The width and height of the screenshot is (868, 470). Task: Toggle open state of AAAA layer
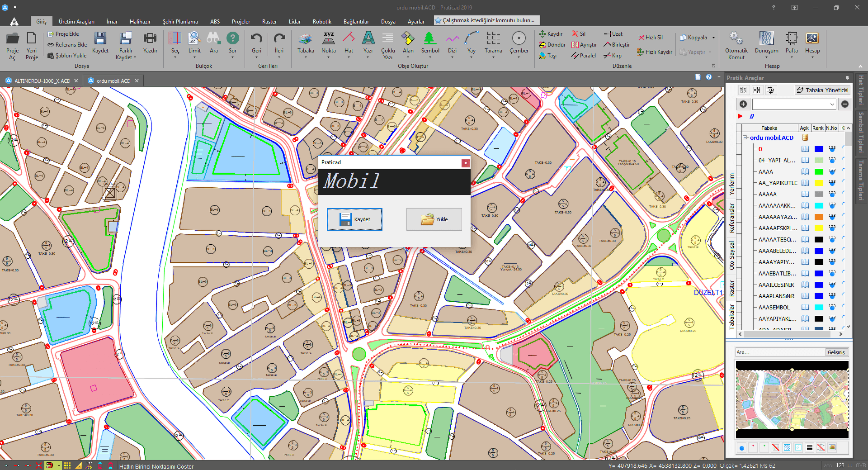pyautogui.click(x=805, y=171)
